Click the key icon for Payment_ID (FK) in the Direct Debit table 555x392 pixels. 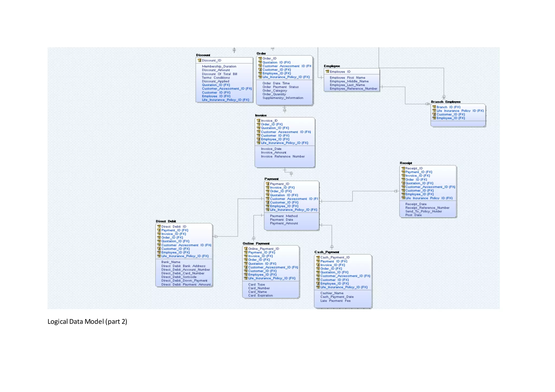[x=159, y=230]
